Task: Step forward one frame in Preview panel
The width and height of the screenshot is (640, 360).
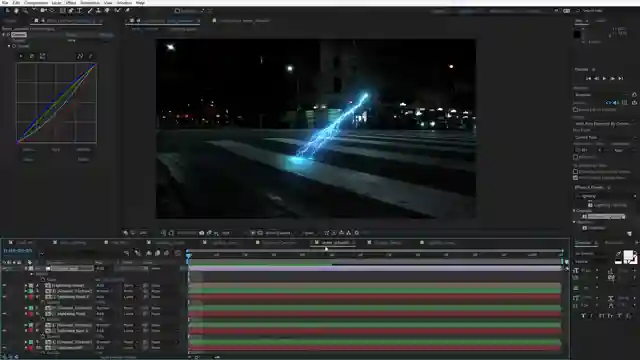Action: [613, 78]
